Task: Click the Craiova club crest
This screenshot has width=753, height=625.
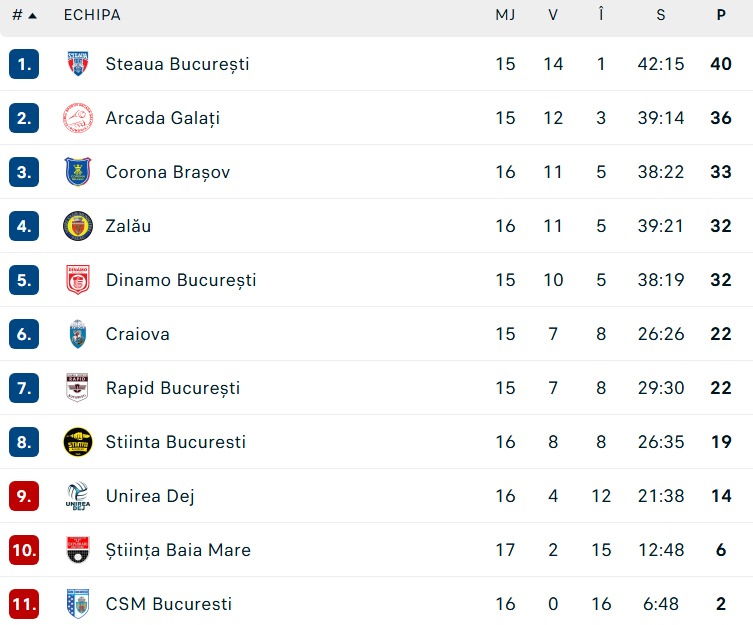Action: (x=77, y=334)
